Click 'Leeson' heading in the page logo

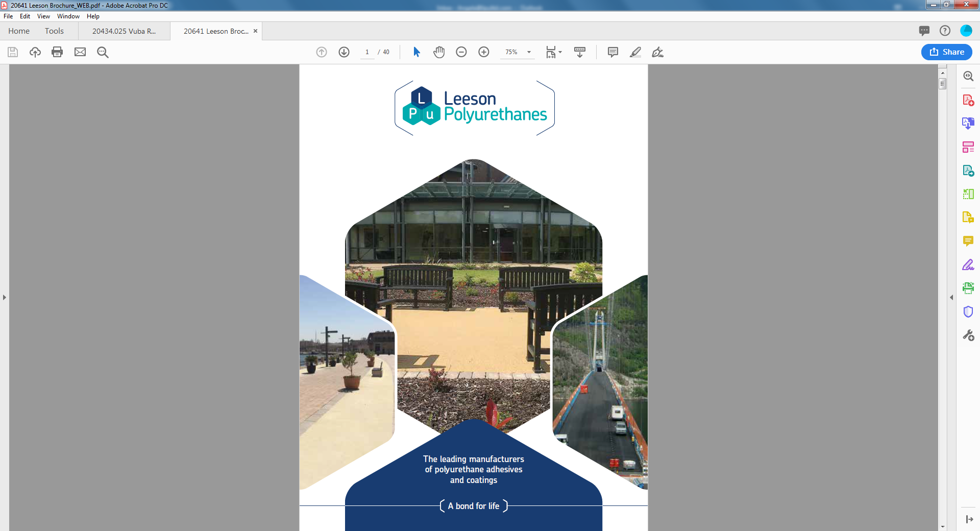[x=470, y=99]
